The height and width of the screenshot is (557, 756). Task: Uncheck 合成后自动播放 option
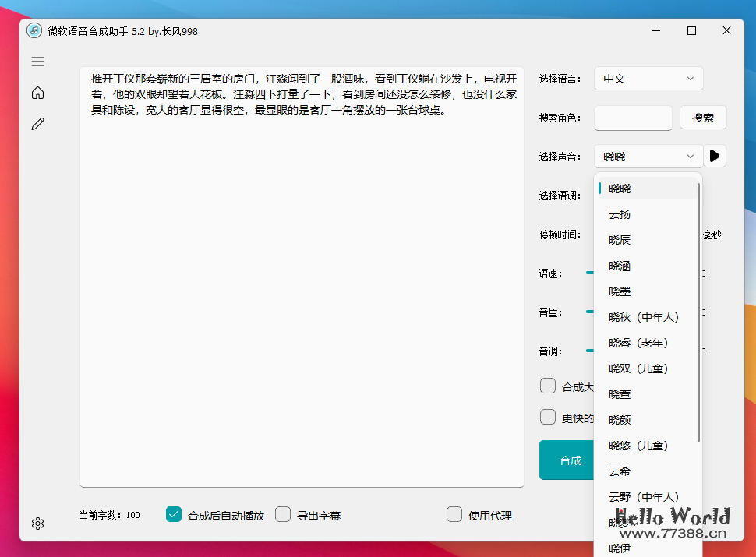pos(173,514)
